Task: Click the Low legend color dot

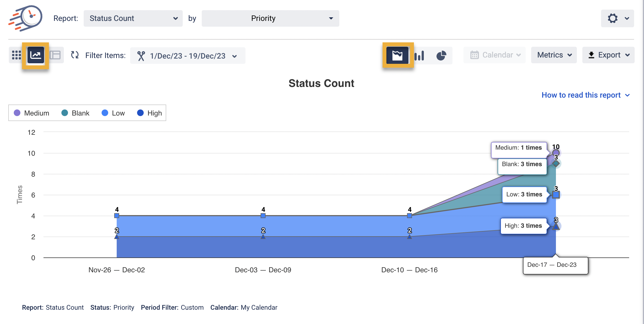Action: click(105, 113)
